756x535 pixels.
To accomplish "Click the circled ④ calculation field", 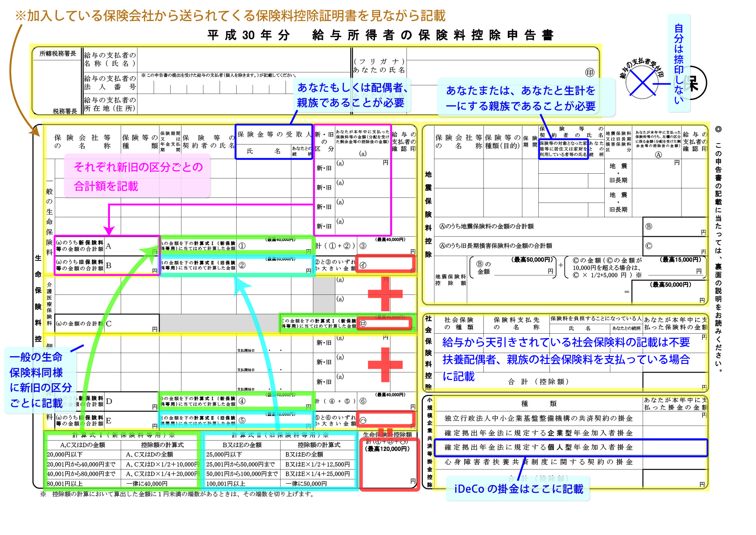I will (x=275, y=401).
